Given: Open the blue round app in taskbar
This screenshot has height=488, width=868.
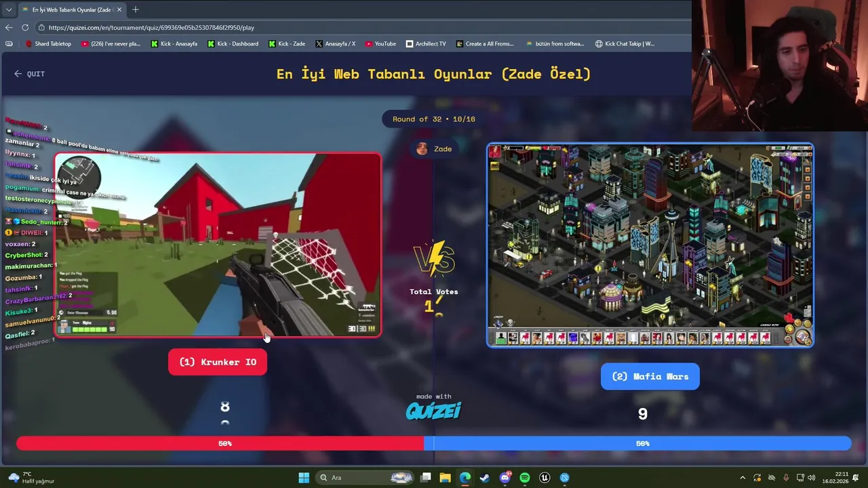Looking at the screenshot, I should click(x=565, y=478).
